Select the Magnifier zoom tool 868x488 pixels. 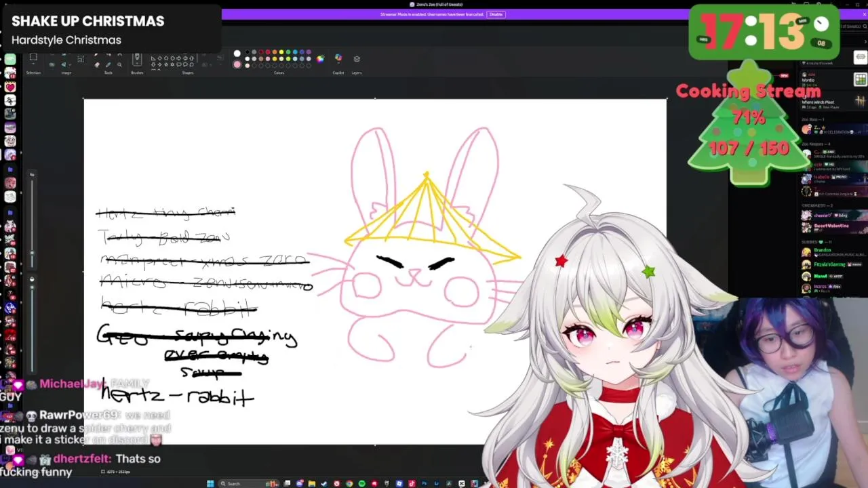(119, 64)
